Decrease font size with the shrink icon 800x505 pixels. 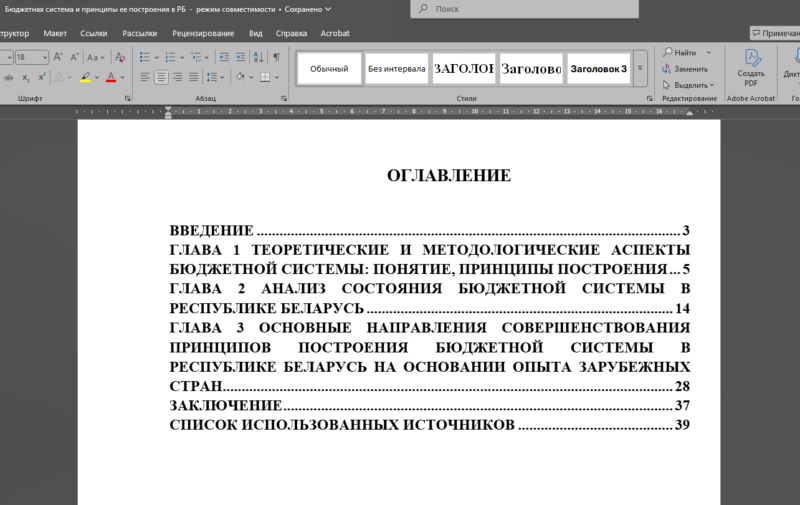coord(74,57)
